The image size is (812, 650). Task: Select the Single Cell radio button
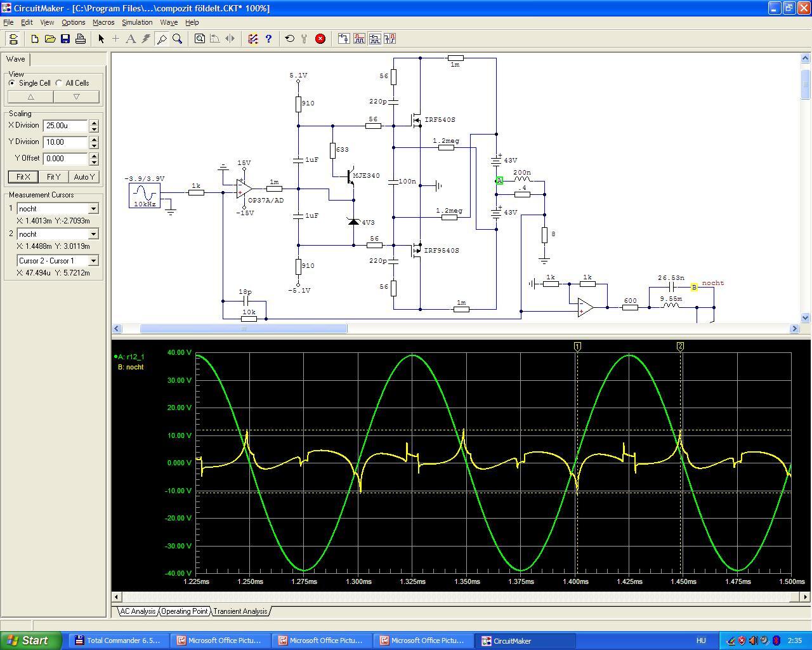point(12,83)
